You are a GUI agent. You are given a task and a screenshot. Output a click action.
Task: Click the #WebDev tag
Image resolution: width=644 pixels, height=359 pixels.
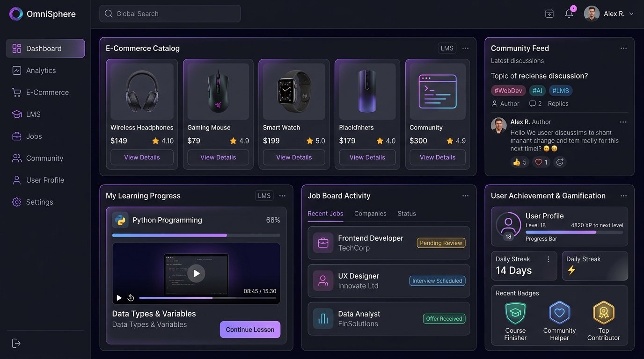coord(508,91)
